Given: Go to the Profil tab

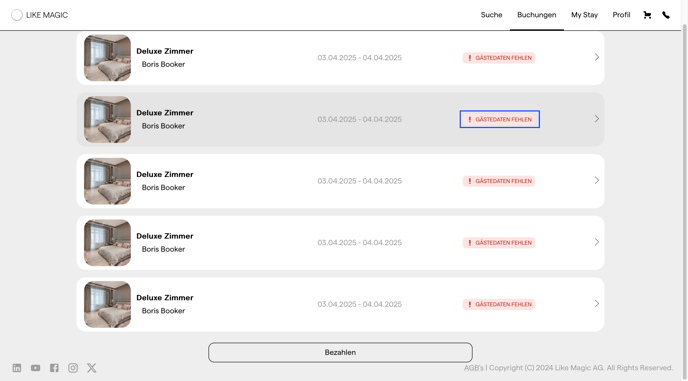Looking at the screenshot, I should point(621,15).
